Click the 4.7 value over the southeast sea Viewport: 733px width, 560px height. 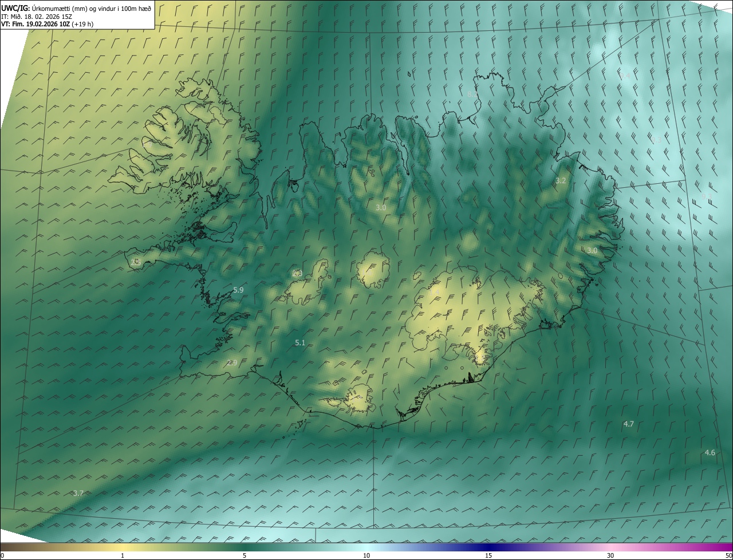(628, 424)
